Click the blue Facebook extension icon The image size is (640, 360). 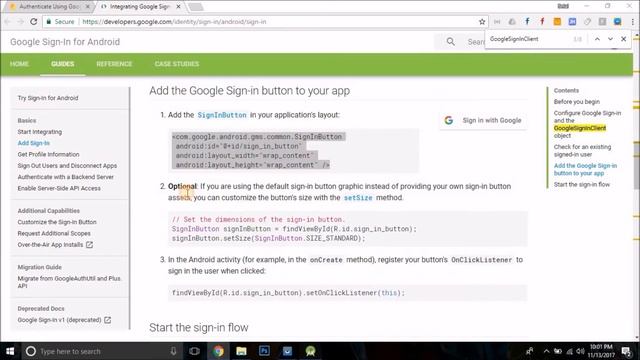tap(527, 22)
